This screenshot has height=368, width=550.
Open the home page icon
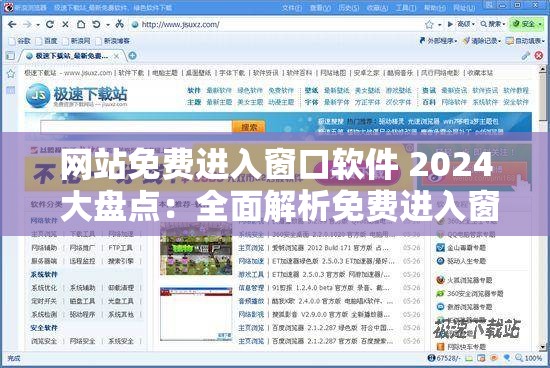(81, 24)
